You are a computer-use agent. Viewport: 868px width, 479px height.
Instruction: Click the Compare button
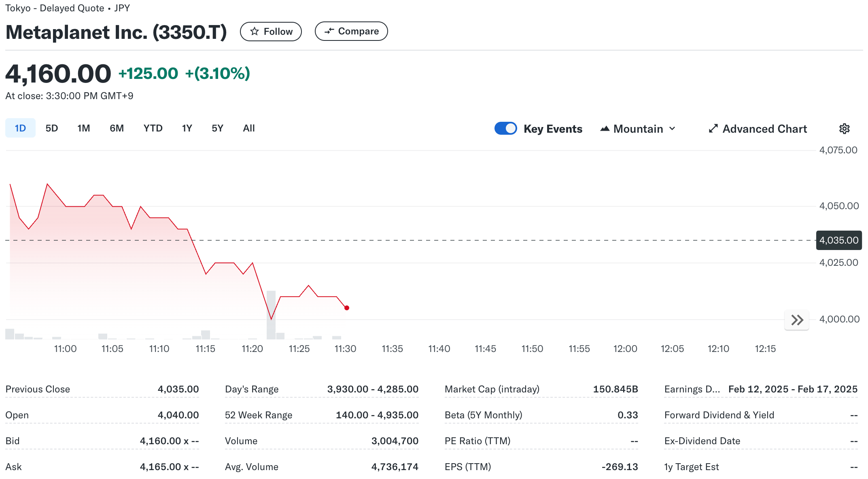pyautogui.click(x=351, y=31)
